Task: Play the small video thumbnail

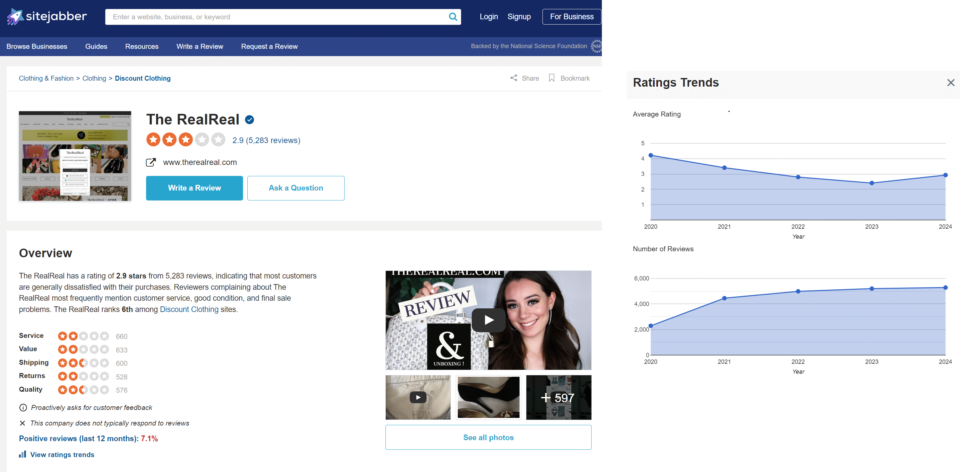Action: click(x=418, y=397)
